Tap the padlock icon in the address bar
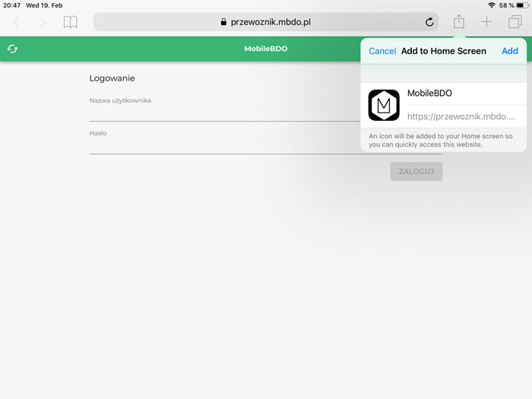The width and height of the screenshot is (532, 399). (x=223, y=22)
